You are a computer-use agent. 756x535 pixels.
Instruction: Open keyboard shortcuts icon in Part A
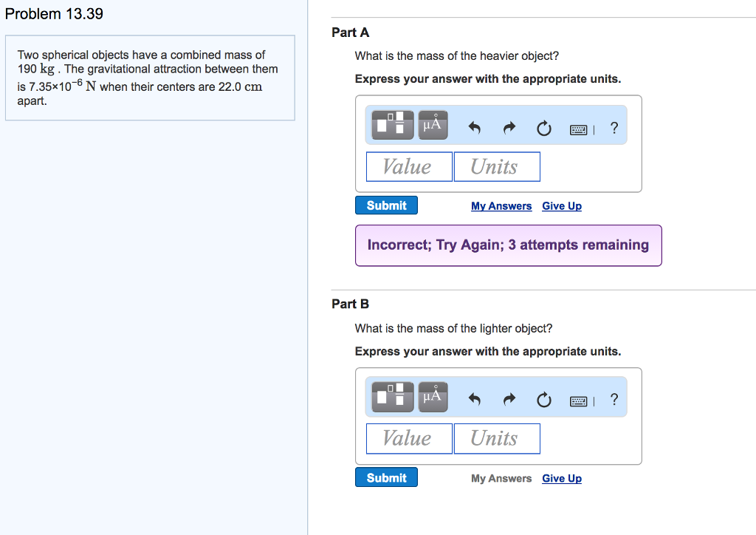[x=579, y=129]
